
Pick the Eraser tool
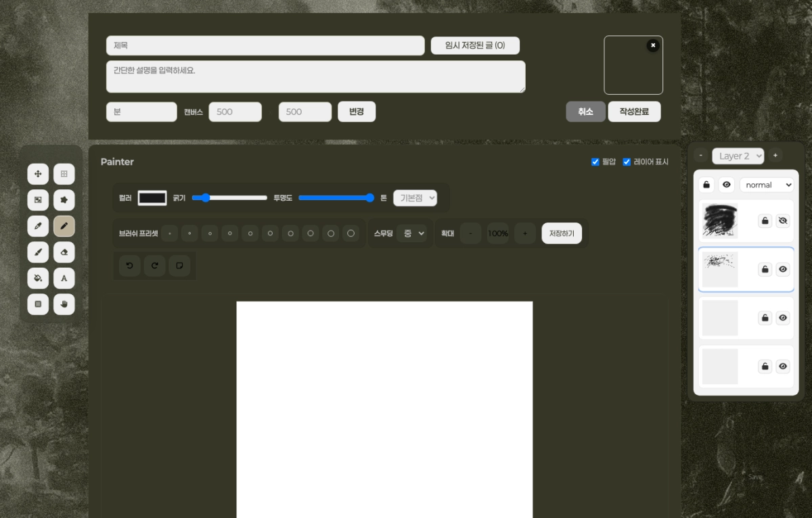click(64, 252)
